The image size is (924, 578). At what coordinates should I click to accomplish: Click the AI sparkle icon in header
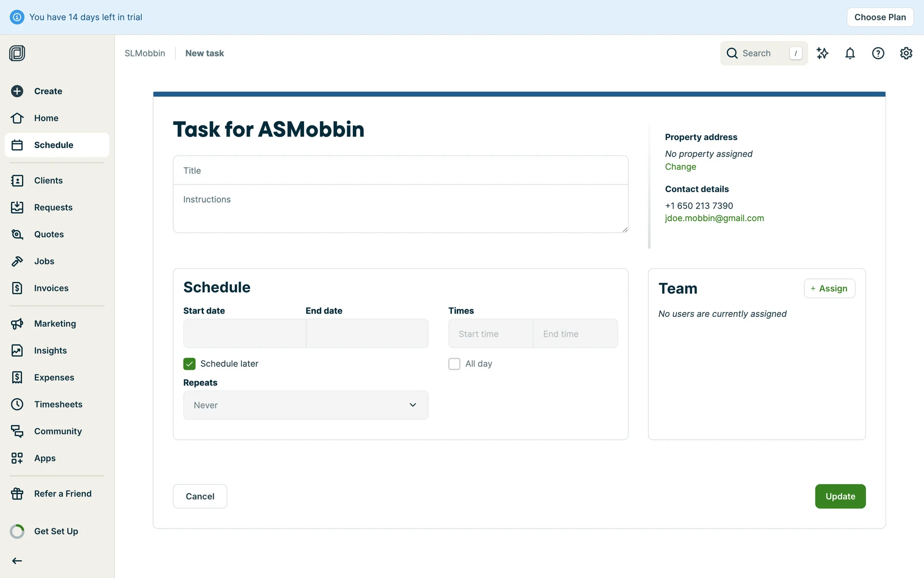(x=822, y=53)
